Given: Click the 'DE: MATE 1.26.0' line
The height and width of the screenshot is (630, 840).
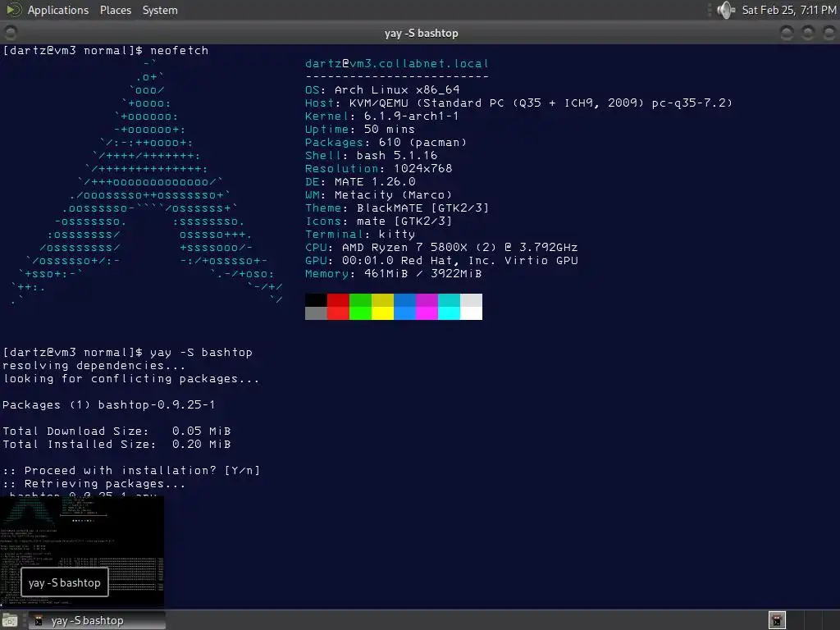Looking at the screenshot, I should (x=360, y=181).
